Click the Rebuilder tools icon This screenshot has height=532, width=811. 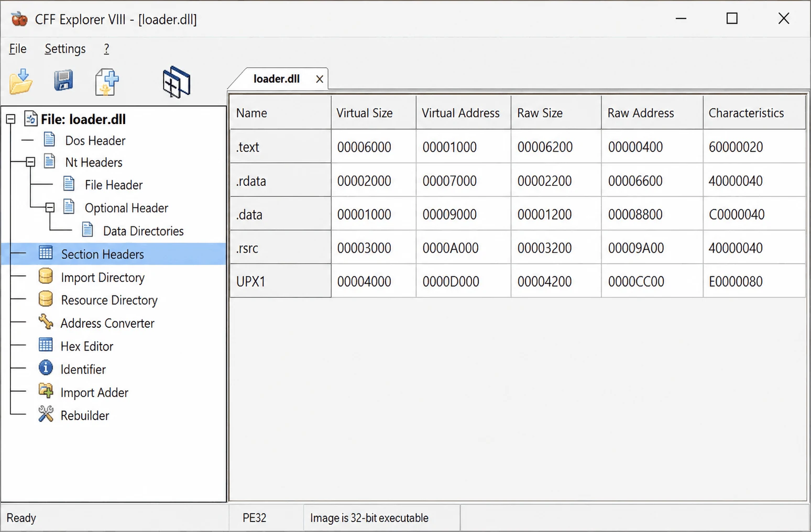click(x=46, y=414)
